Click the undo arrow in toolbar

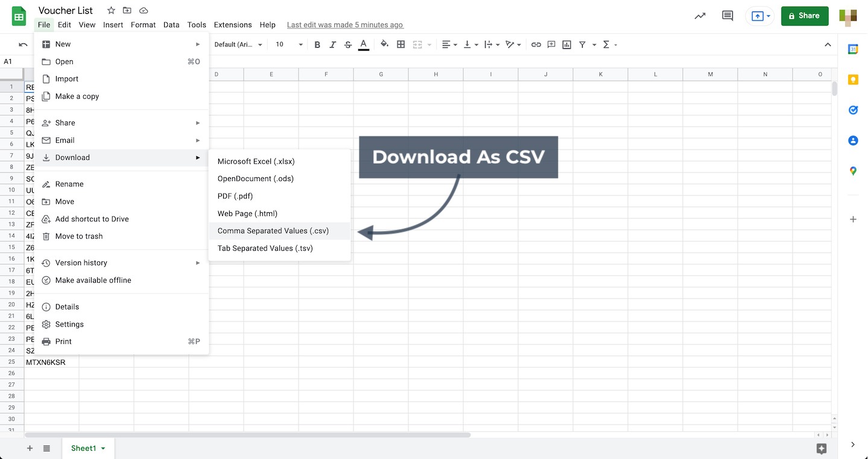(x=23, y=45)
